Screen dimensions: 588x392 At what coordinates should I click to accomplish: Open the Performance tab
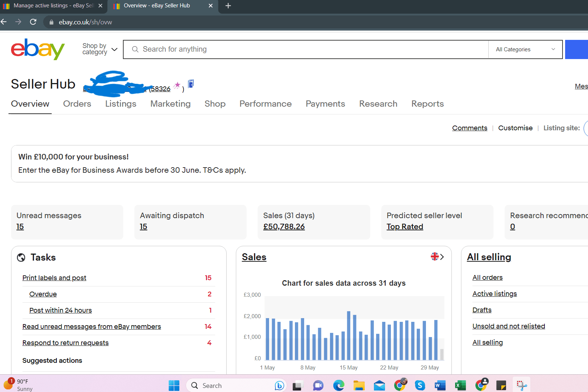(x=265, y=104)
